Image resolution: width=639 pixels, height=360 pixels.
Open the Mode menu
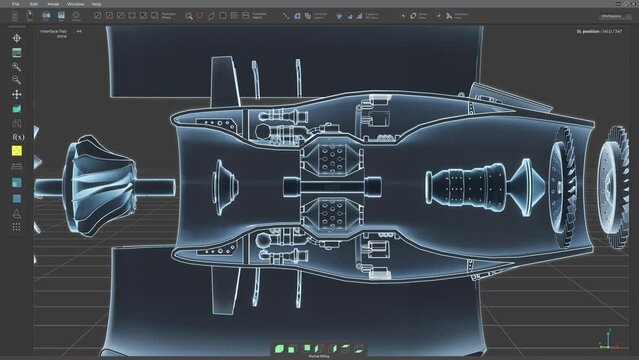point(53,4)
